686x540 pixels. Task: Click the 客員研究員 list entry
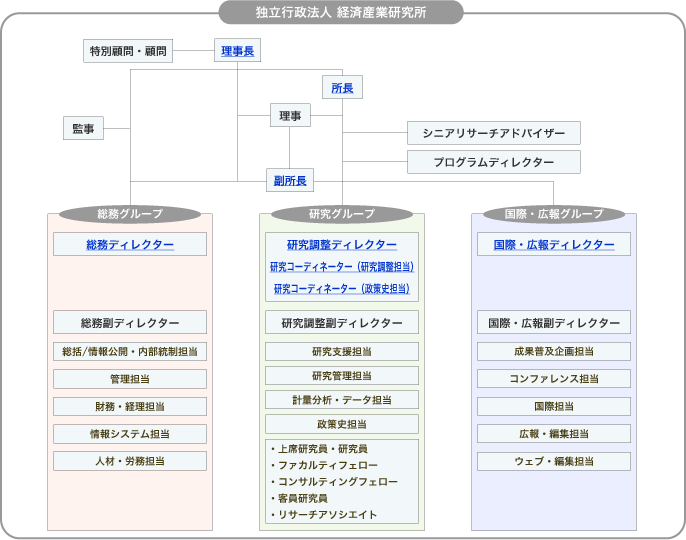click(x=299, y=498)
